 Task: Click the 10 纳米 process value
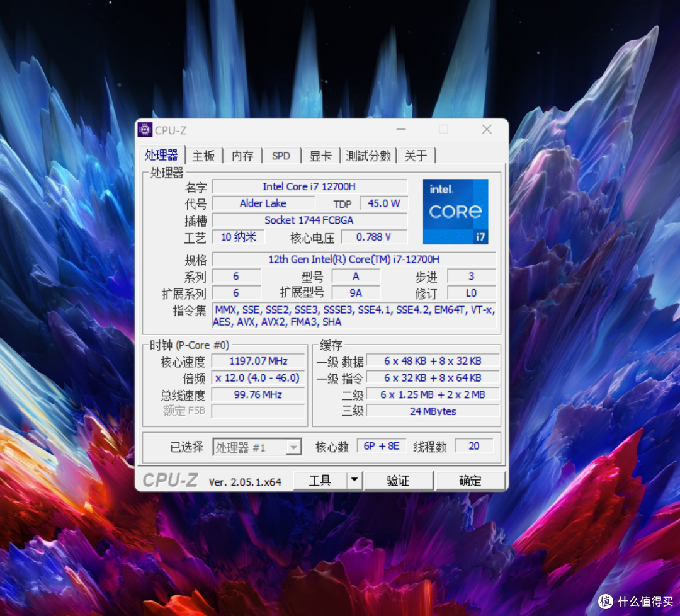coord(239,237)
